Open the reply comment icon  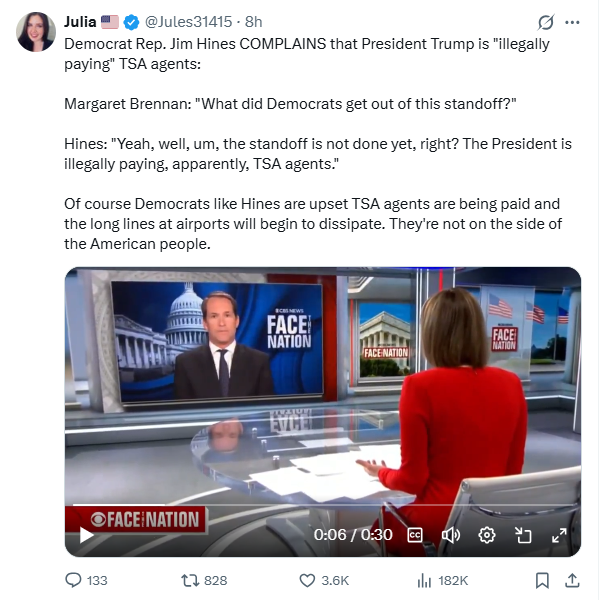(x=73, y=580)
